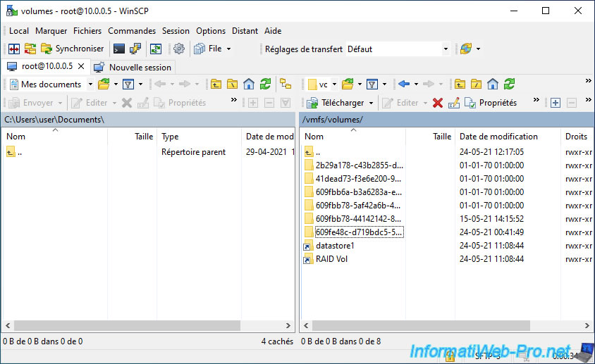Open Commandes menu

click(132, 31)
